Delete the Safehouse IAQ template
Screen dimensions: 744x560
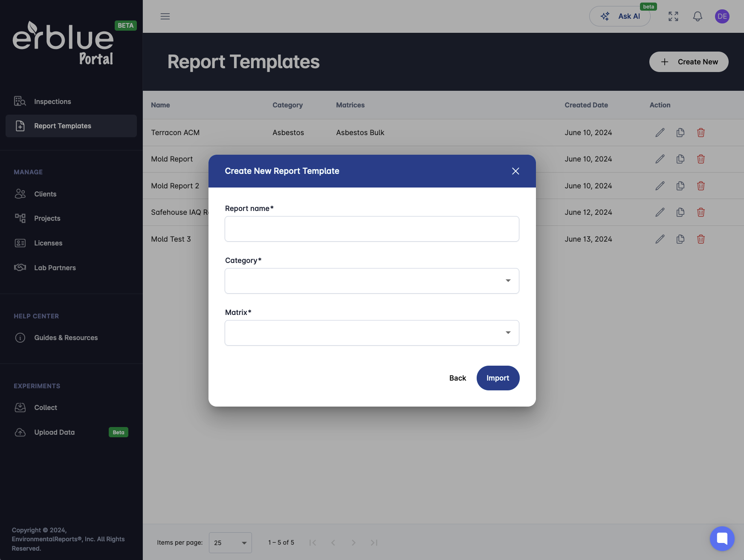pyautogui.click(x=701, y=212)
